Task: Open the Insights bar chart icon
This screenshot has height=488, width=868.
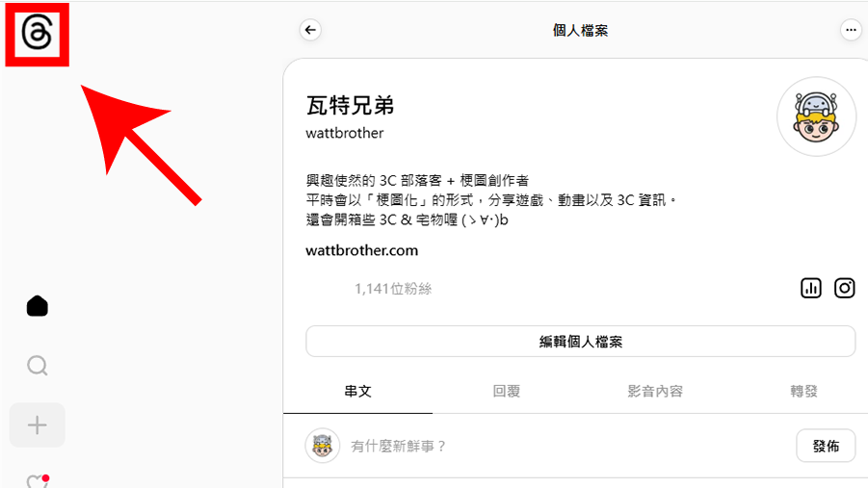Action: tap(811, 288)
